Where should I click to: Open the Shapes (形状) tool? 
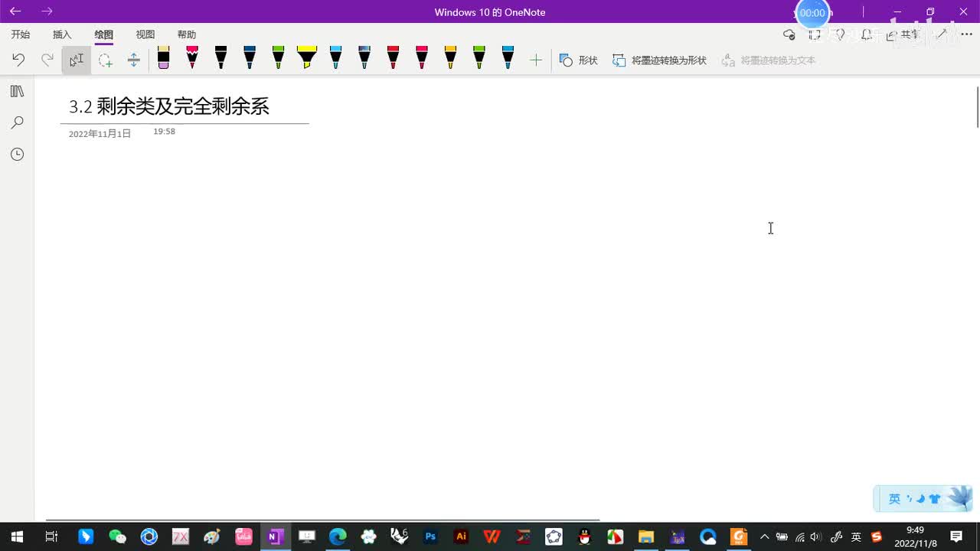[578, 60]
